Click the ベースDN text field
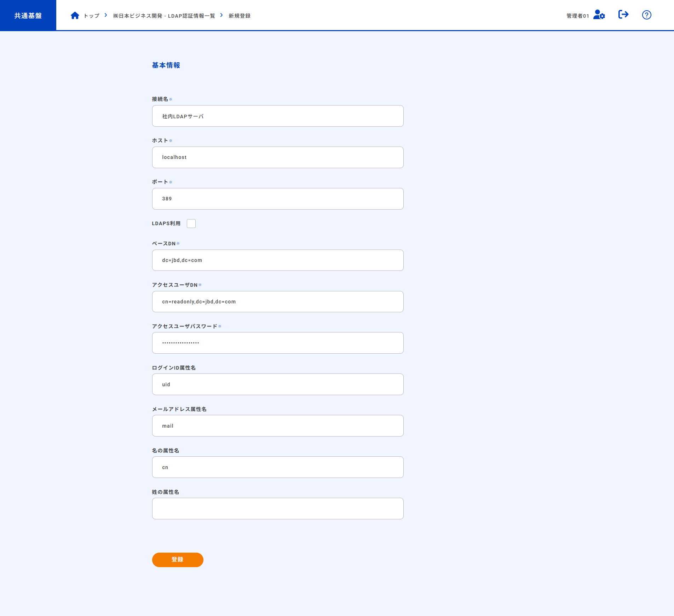This screenshot has width=674, height=616. [277, 261]
